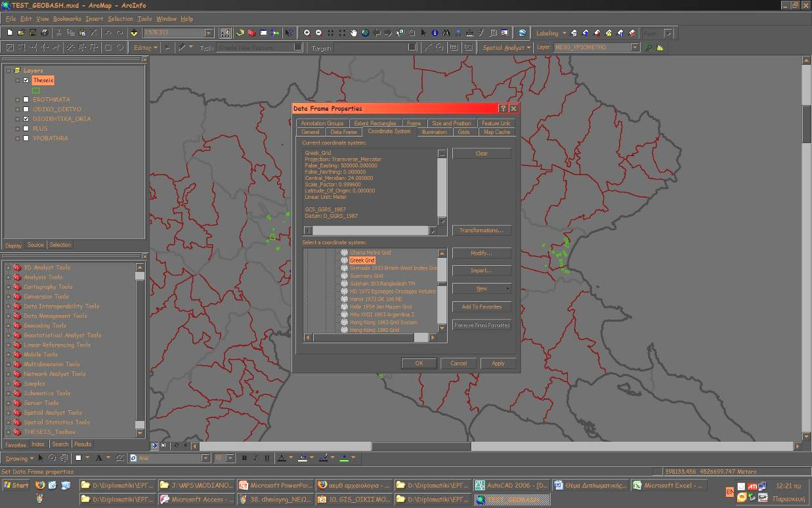Viewport: 812px width, 508px height.
Task: Click the Drawing toolbar select arrow
Action: [40, 457]
